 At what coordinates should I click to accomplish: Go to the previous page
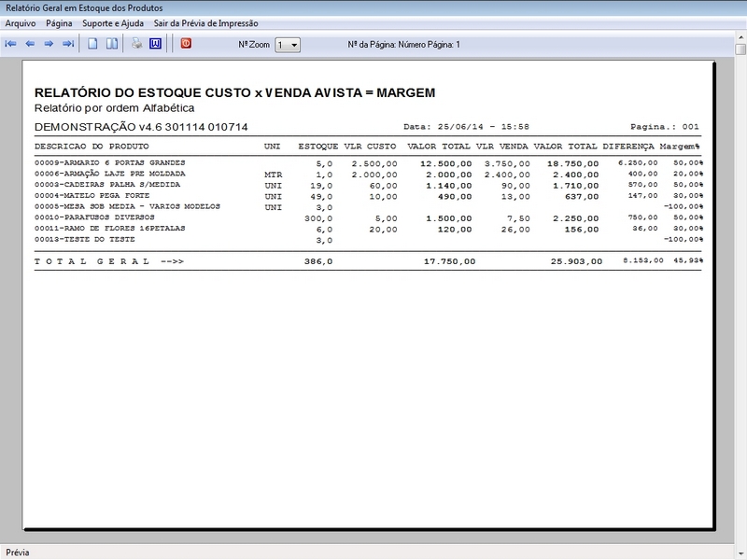[x=29, y=42]
